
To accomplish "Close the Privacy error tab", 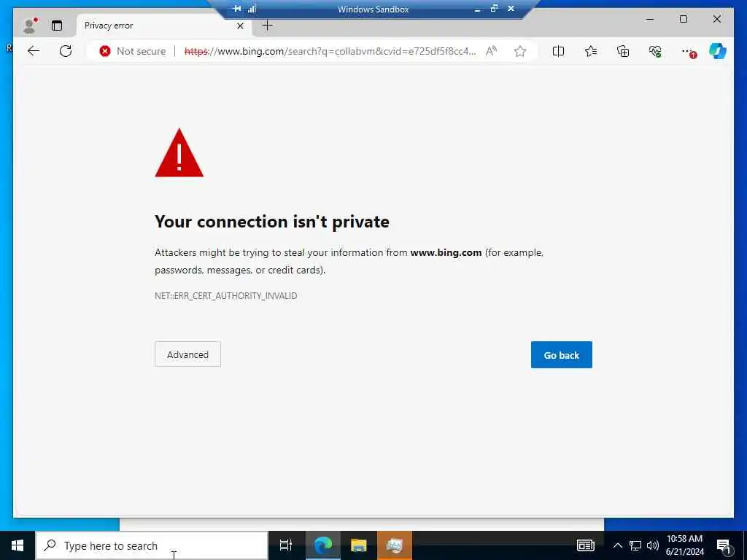I will point(240,26).
